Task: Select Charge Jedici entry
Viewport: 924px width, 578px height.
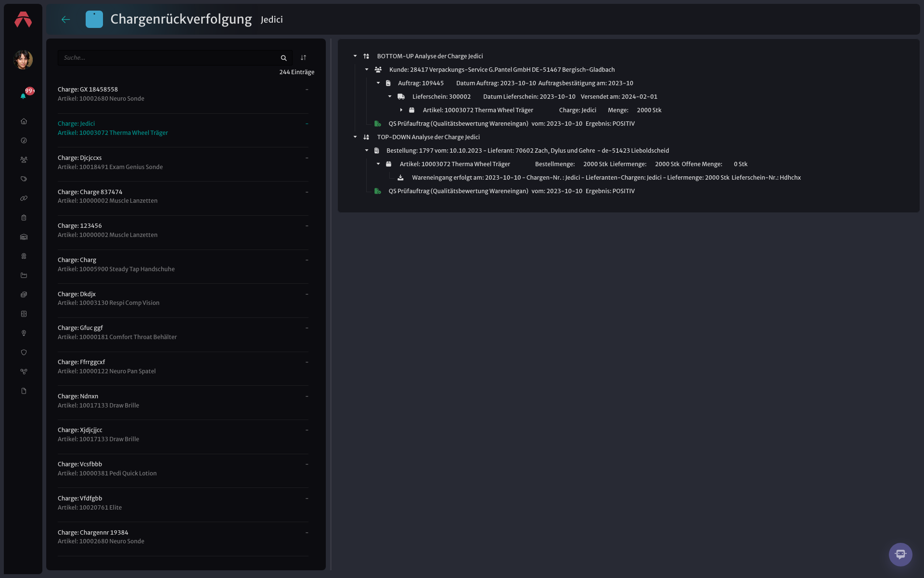Action: (x=183, y=128)
